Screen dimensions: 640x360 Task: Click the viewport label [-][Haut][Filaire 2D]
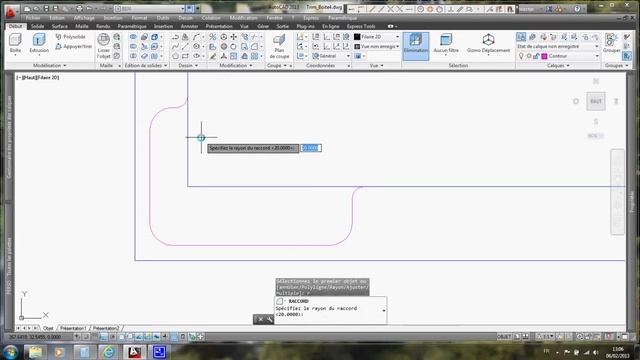pos(38,77)
